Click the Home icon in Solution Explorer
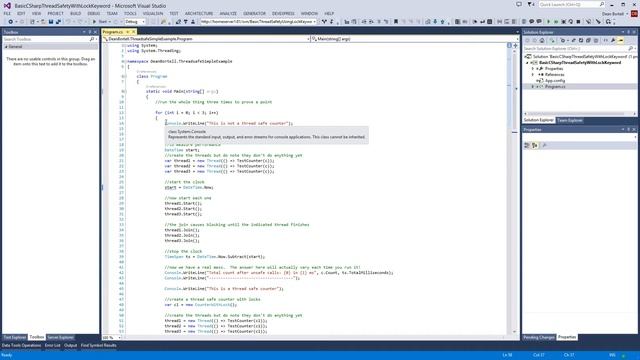Image resolution: width=640 pixels, height=360 pixels. (542, 40)
